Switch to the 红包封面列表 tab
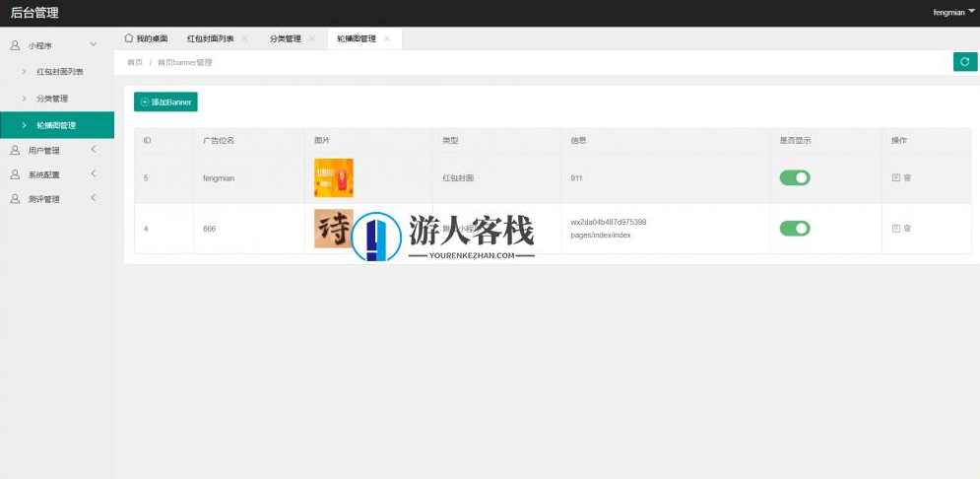 coord(211,38)
